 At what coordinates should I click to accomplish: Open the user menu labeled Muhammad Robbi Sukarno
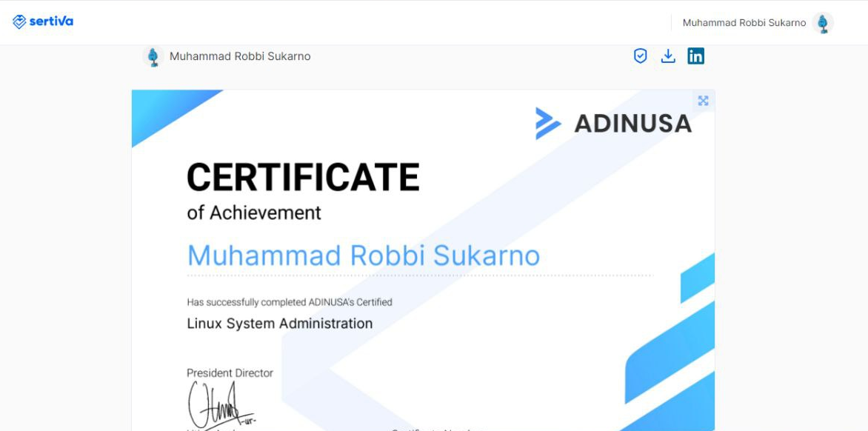point(744,23)
